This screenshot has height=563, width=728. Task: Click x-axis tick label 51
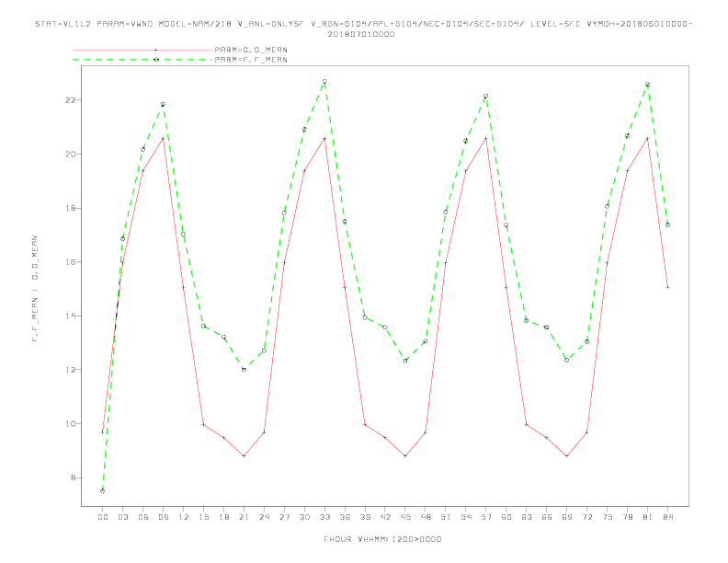click(446, 517)
